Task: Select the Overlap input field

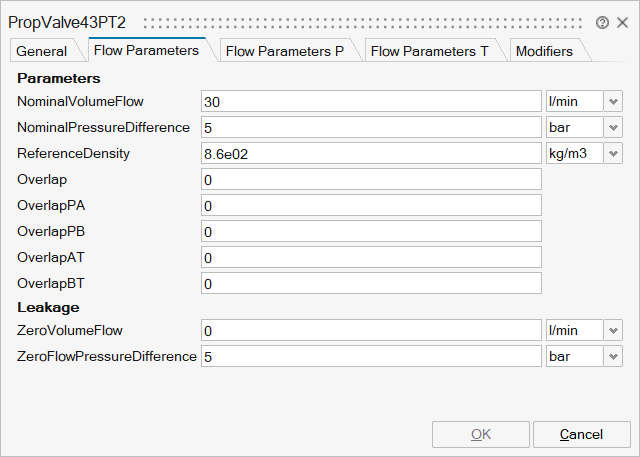Action: 370,179
